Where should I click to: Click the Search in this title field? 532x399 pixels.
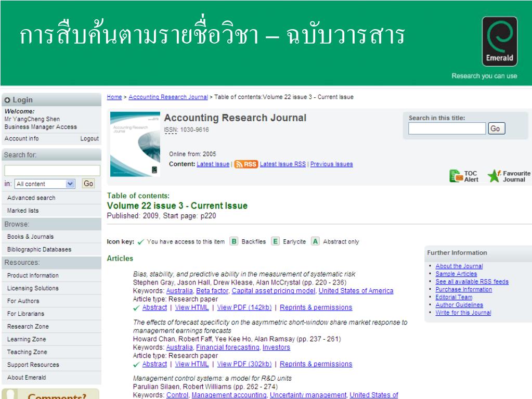click(447, 128)
